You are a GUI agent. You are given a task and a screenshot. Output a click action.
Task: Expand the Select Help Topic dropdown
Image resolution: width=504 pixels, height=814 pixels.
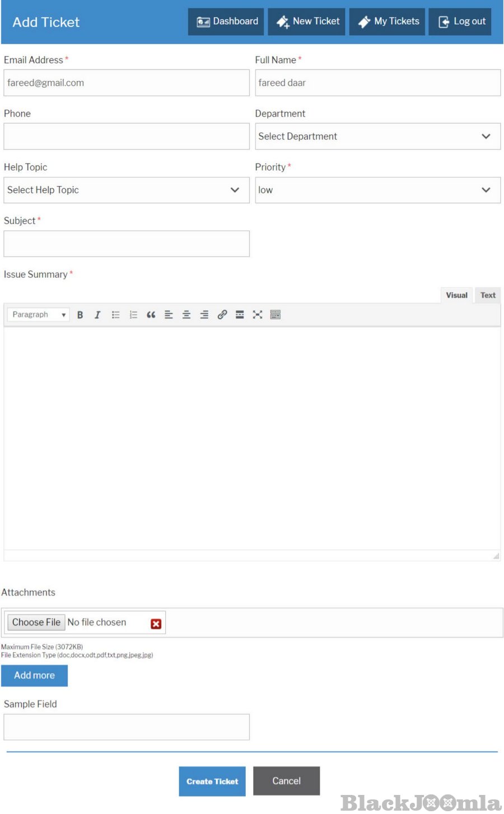(126, 190)
